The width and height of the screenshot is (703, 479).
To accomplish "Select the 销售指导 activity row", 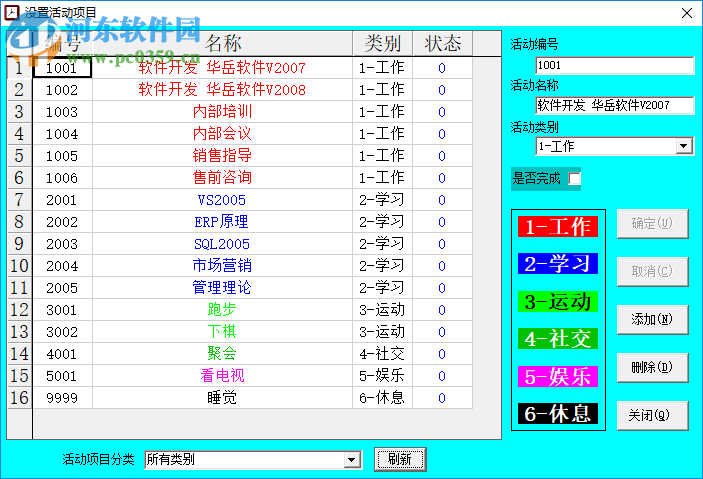I will [222, 156].
